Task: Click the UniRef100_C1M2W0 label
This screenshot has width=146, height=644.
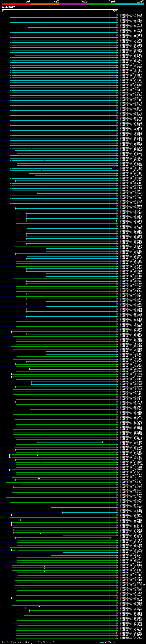Action: (x=131, y=417)
